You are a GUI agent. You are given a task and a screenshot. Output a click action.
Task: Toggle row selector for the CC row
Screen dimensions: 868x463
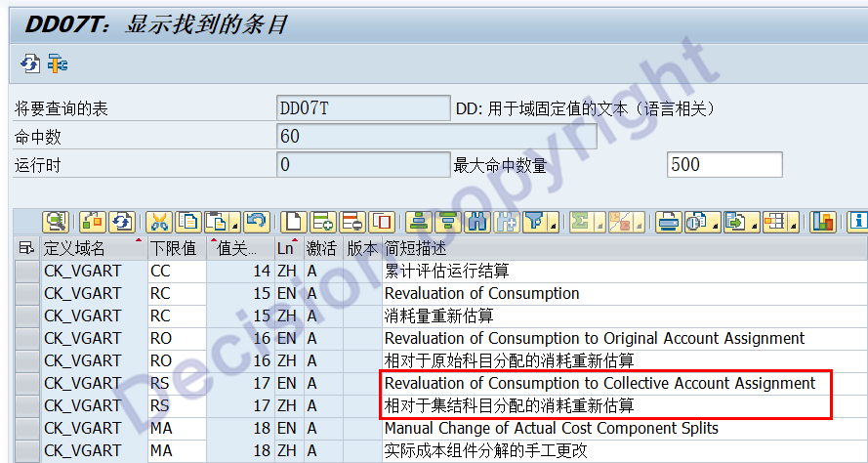coord(27,271)
